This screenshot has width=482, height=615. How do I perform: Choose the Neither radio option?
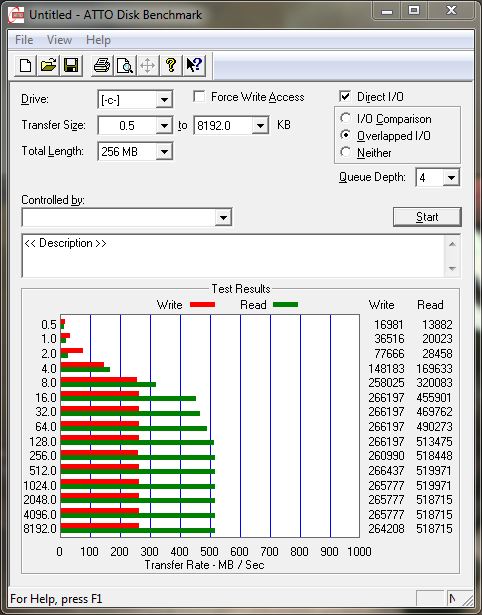(x=346, y=152)
